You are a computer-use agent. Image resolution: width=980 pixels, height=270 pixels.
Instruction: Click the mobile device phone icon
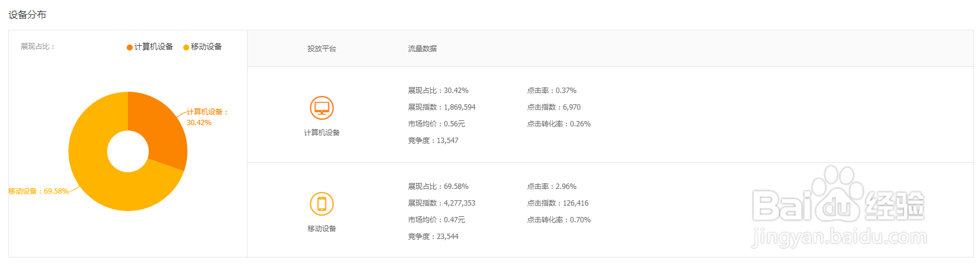(322, 204)
